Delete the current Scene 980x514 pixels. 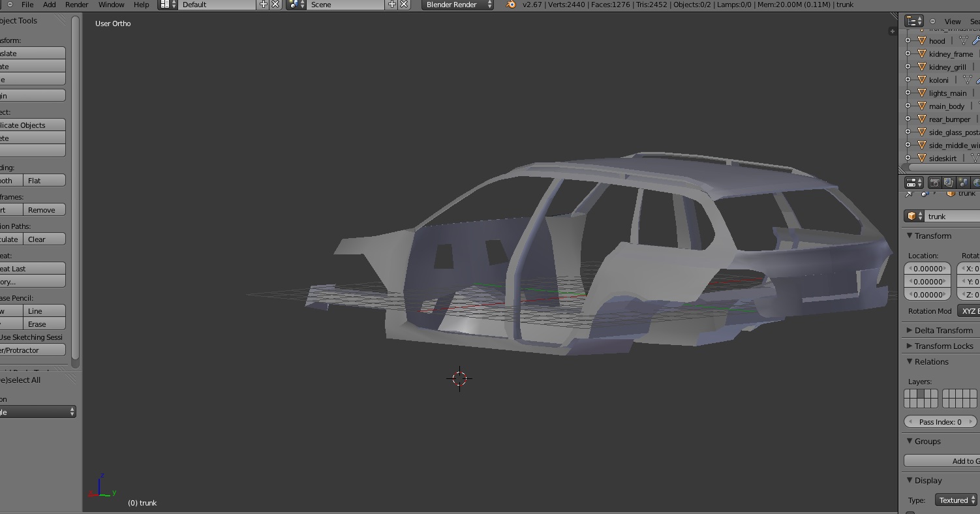[x=404, y=5]
